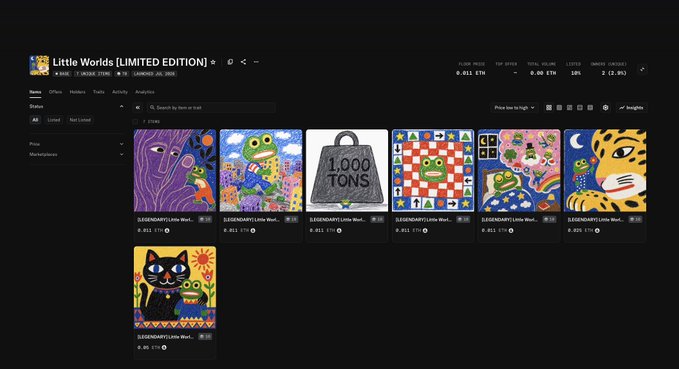
Task: Switch to the Analytics tab
Action: pyautogui.click(x=145, y=92)
